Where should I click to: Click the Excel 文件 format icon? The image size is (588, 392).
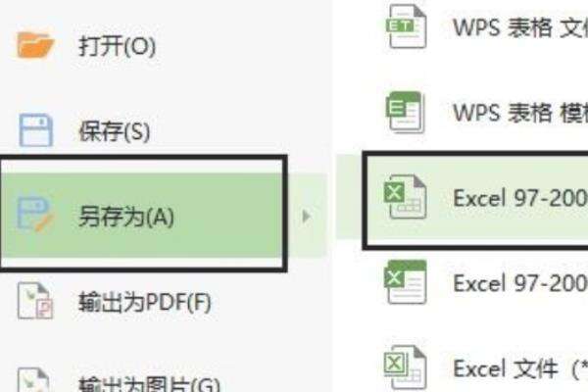406,367
